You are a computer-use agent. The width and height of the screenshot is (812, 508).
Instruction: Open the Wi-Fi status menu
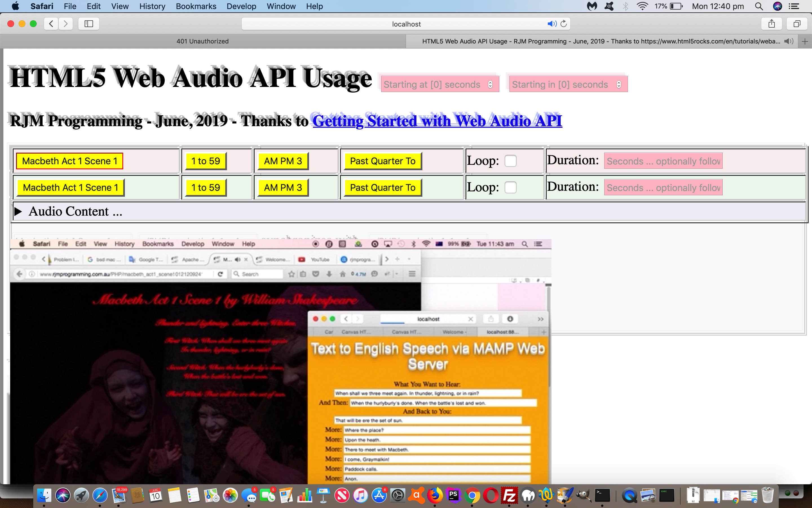[x=642, y=6]
